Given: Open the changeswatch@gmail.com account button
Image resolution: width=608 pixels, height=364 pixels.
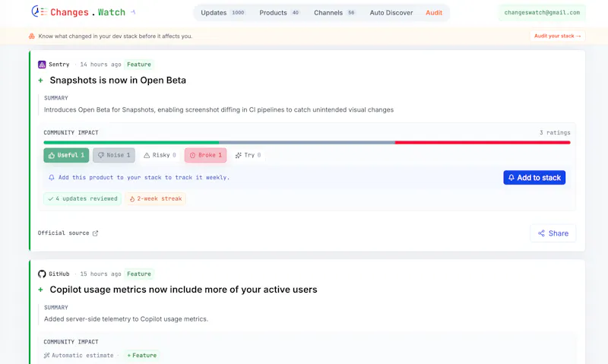Looking at the screenshot, I should click(x=542, y=12).
